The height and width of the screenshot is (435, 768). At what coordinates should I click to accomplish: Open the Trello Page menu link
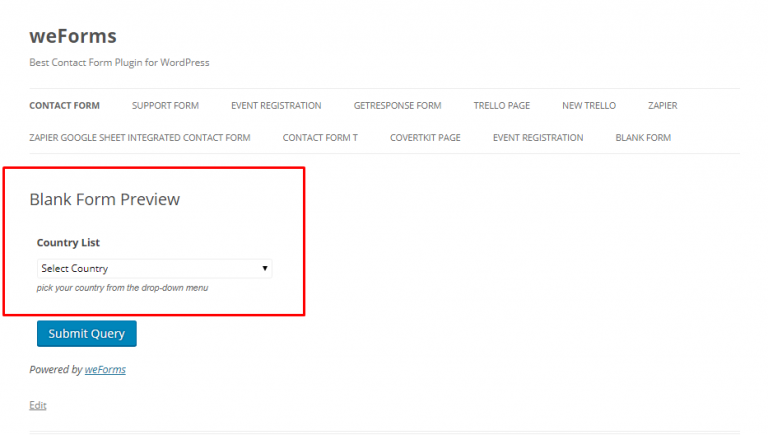[x=501, y=106]
